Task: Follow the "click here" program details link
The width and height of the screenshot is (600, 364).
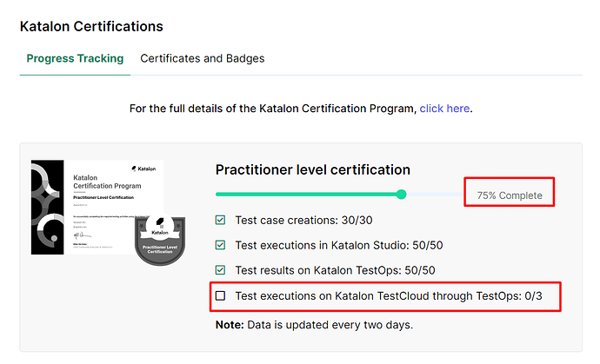Action: [x=444, y=109]
